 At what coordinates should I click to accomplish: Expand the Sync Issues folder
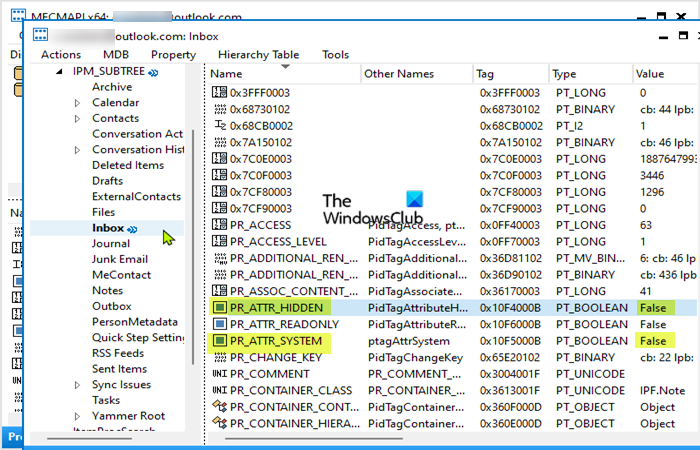(77, 385)
